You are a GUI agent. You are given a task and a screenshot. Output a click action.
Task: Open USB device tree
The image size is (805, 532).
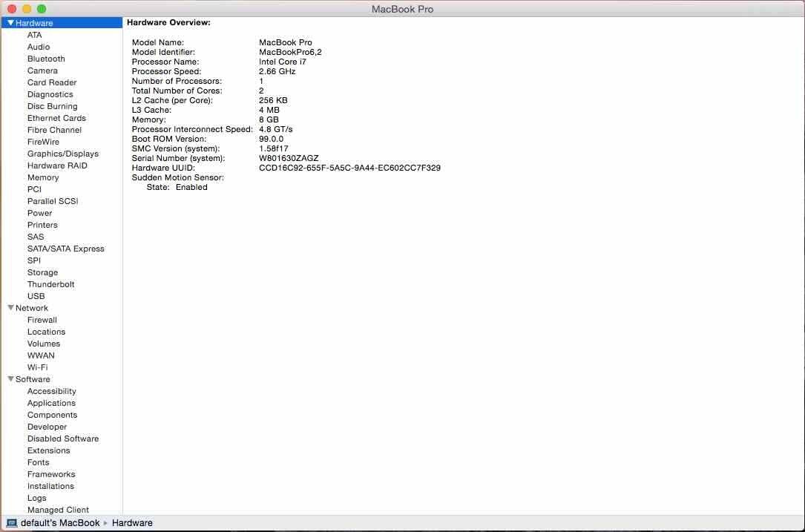click(x=36, y=296)
